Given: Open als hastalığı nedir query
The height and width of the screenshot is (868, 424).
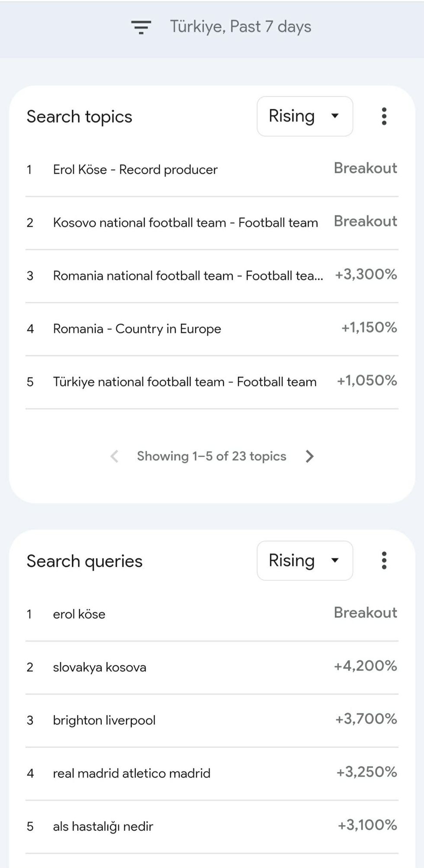Looking at the screenshot, I should pyautogui.click(x=103, y=826).
